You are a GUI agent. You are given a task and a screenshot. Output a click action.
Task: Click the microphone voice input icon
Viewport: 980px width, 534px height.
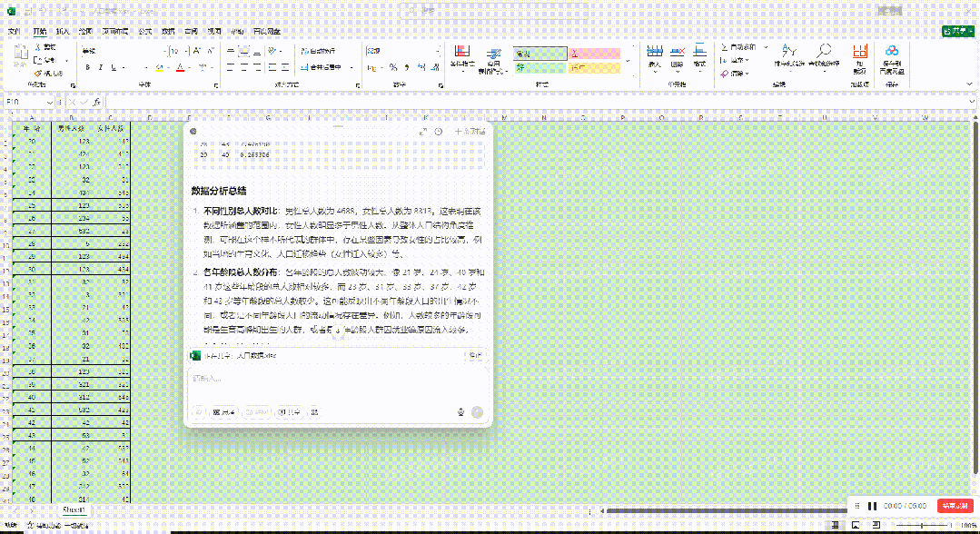[460, 412]
